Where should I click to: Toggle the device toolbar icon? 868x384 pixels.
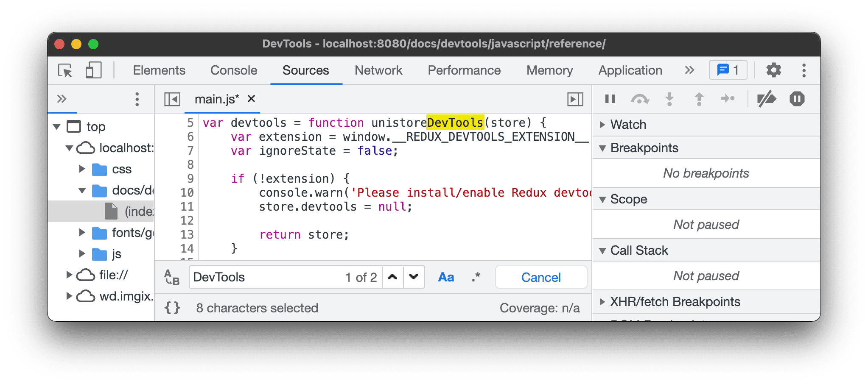93,70
